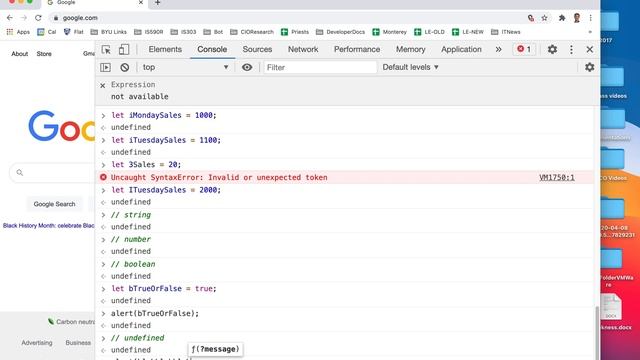The image size is (640, 360).
Task: Clear the console with the ban icon
Action: click(124, 67)
